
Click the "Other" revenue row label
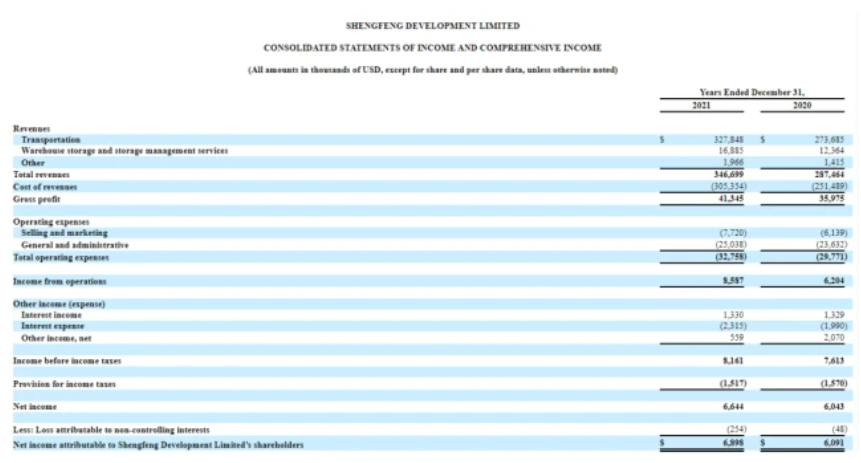(32, 163)
